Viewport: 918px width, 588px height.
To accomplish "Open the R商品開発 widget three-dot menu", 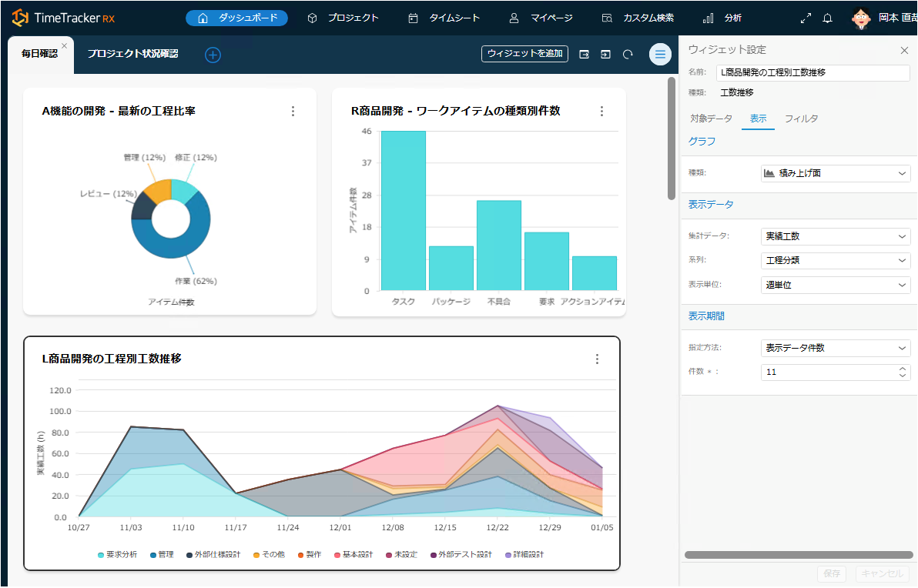I will click(x=601, y=111).
